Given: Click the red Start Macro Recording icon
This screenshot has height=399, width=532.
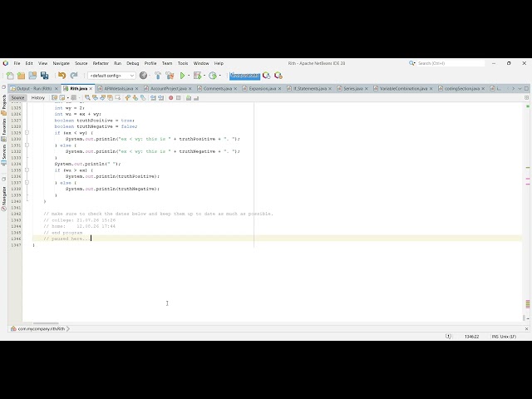Looking at the screenshot, I should 171,98.
